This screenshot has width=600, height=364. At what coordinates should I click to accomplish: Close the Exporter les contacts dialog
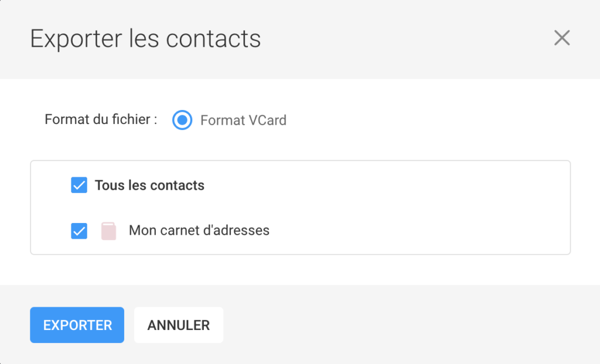[x=562, y=38]
